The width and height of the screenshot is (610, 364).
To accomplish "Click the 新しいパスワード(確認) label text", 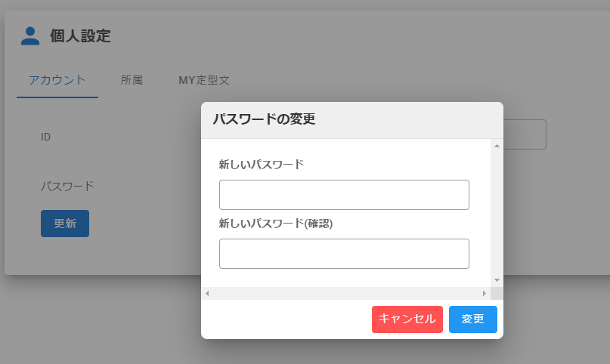I will tap(276, 224).
